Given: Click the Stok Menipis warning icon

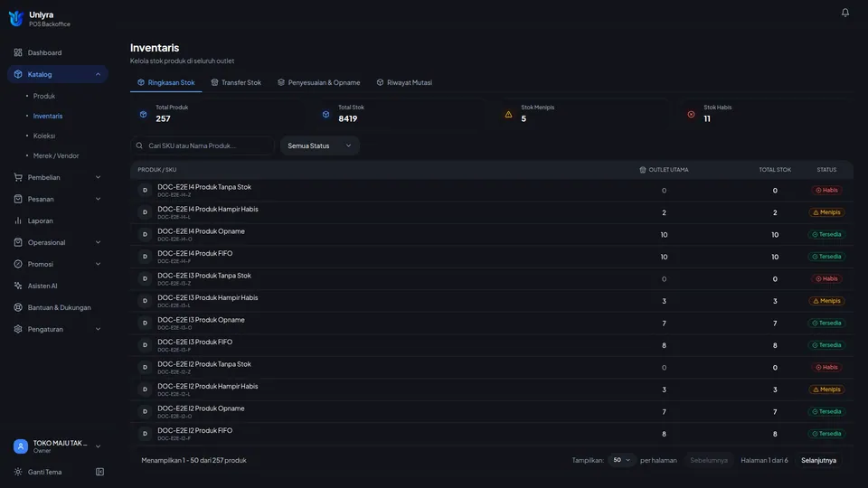Looking at the screenshot, I should [508, 115].
